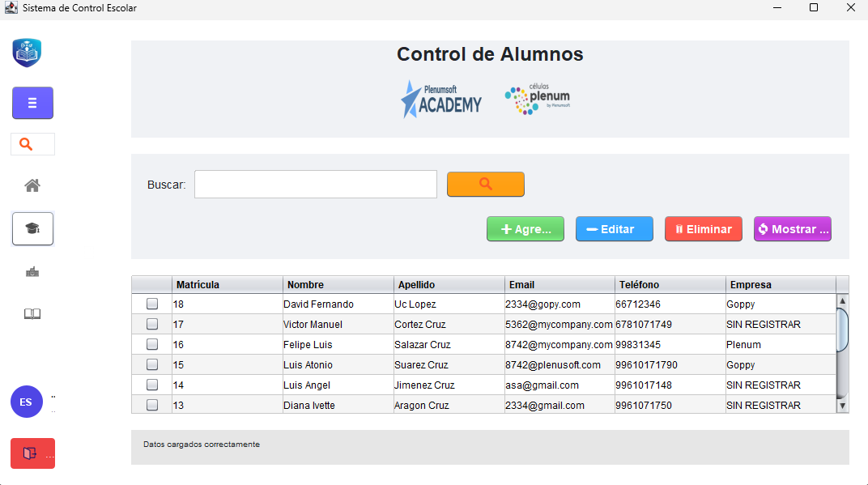This screenshot has width=868, height=485.
Task: Open the hamburger menu in the sidebar
Action: (32, 103)
